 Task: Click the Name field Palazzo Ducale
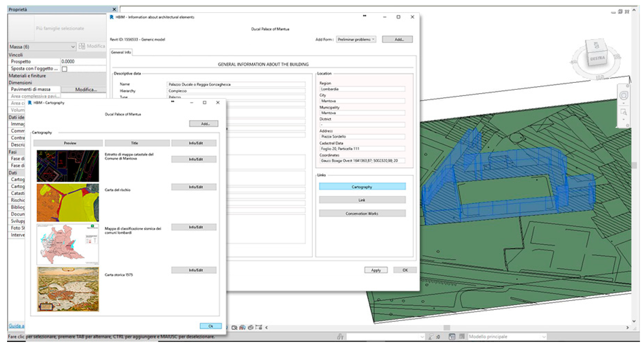click(x=236, y=84)
